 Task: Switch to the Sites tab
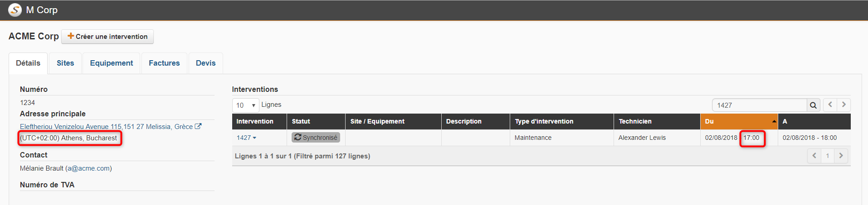[65, 63]
